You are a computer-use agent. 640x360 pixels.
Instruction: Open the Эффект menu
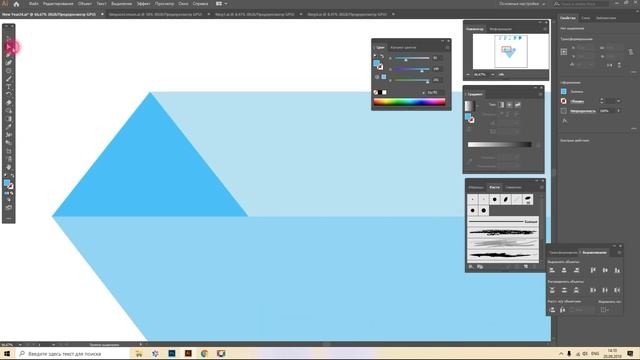pyautogui.click(x=143, y=4)
